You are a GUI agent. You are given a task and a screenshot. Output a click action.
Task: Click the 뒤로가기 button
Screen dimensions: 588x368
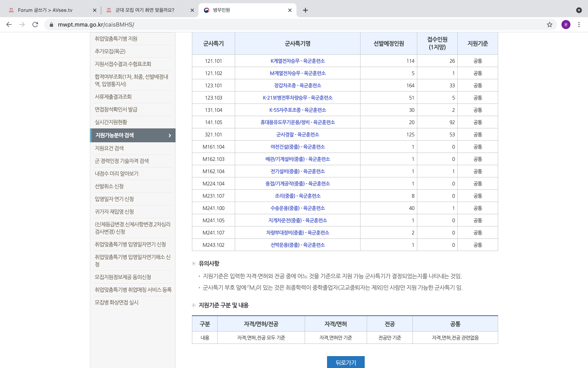tap(346, 362)
